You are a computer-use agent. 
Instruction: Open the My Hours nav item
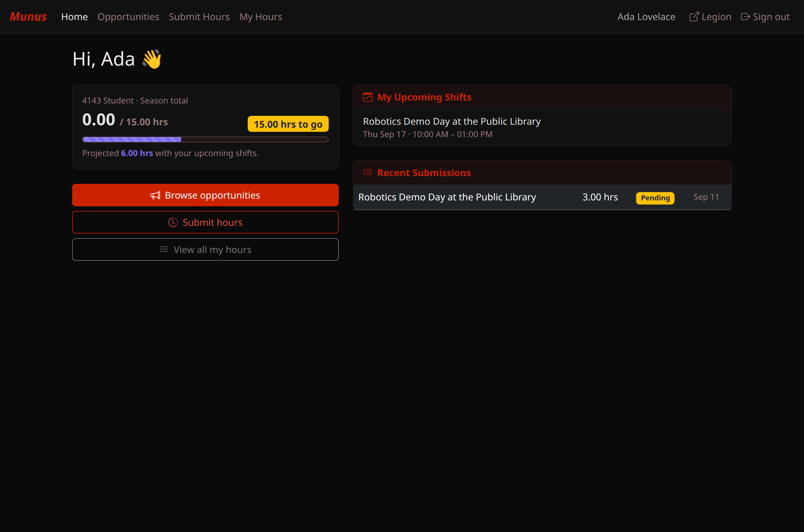(x=260, y=17)
